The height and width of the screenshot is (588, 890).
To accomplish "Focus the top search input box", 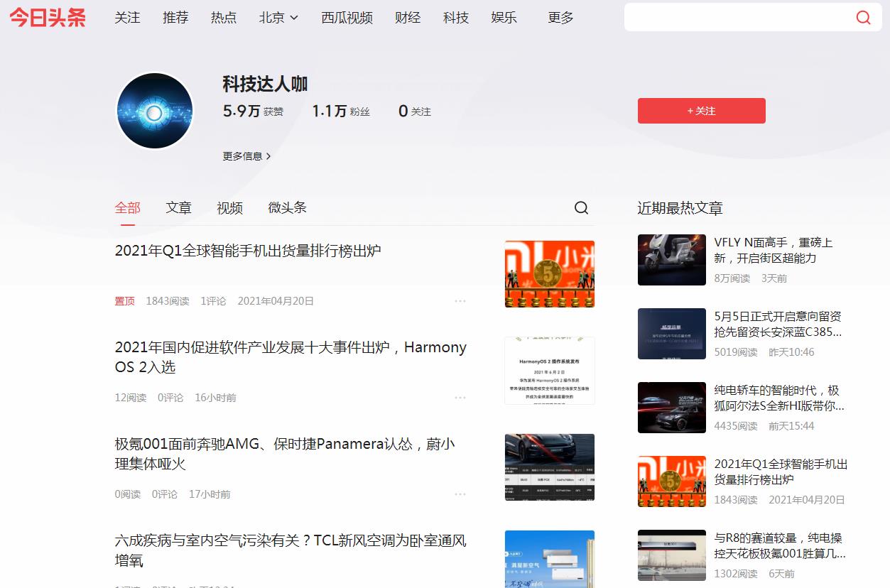I will tap(739, 18).
